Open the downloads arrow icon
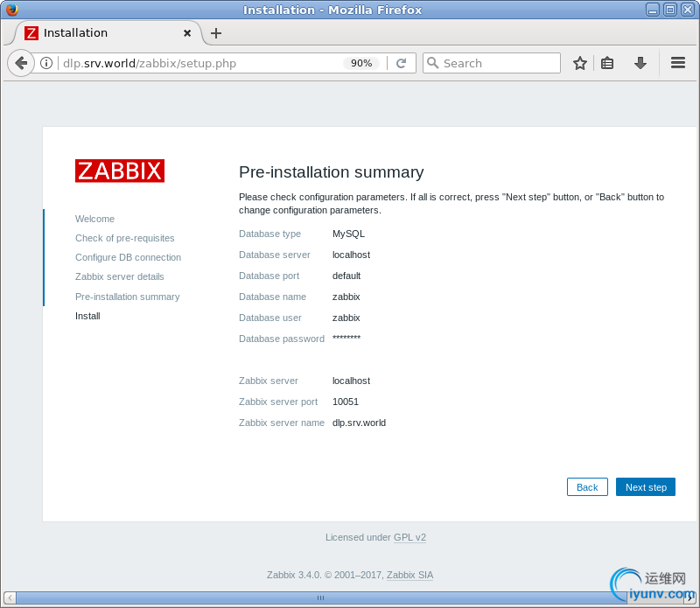Viewport: 700px width, 608px height. (640, 63)
